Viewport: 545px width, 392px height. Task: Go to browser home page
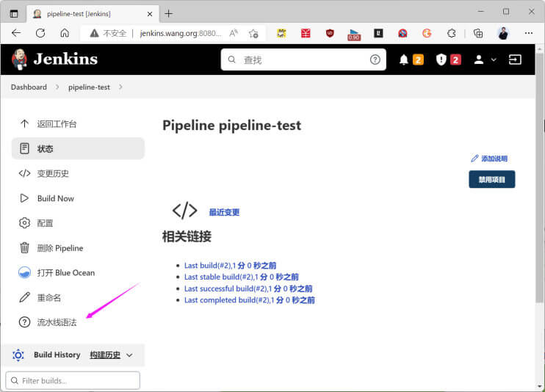(65, 33)
